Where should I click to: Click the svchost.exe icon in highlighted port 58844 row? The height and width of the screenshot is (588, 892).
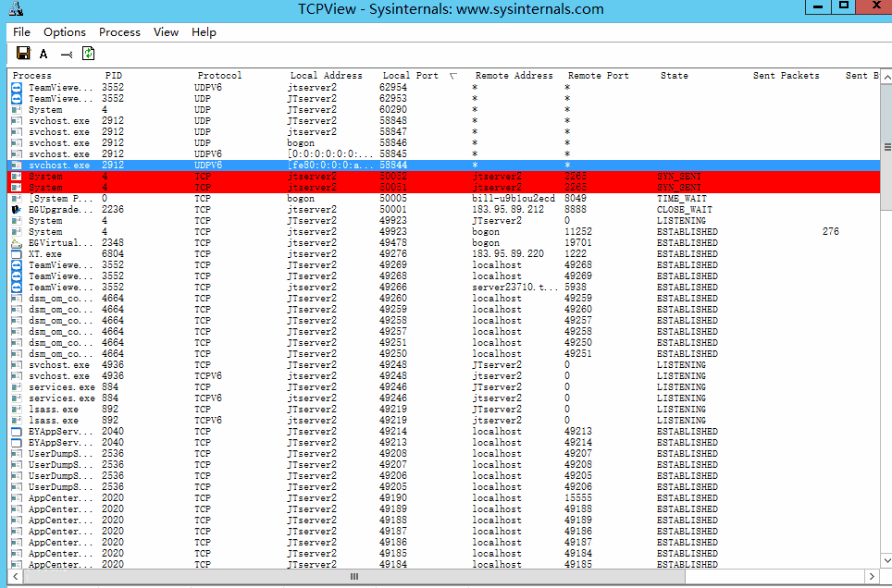pyautogui.click(x=17, y=165)
